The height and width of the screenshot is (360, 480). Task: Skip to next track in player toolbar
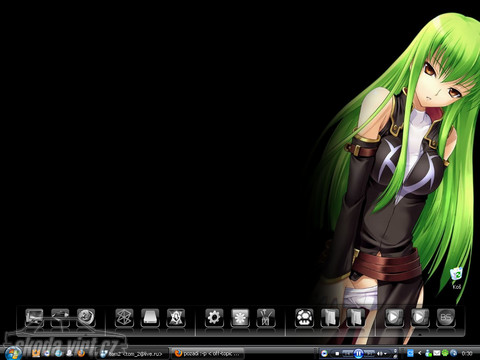[369, 353]
